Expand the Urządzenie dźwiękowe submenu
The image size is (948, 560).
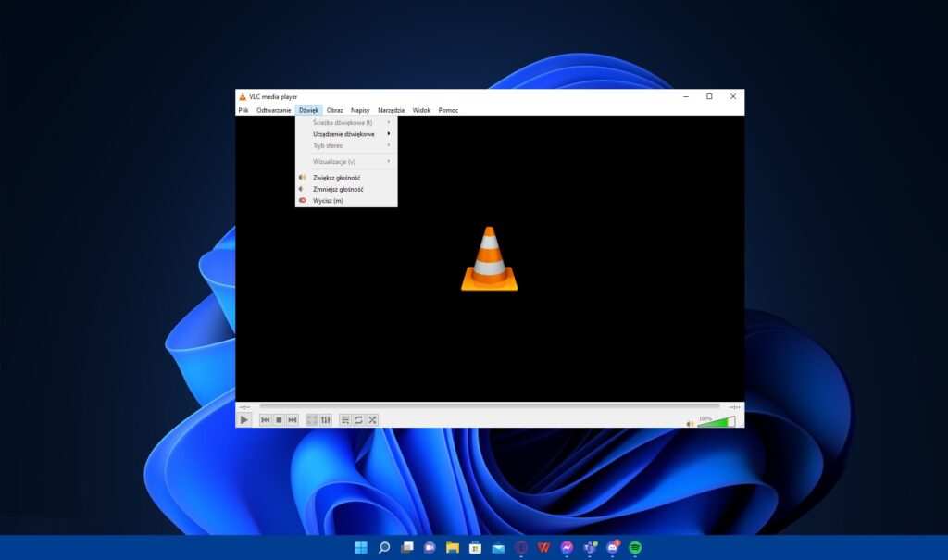[346, 134]
